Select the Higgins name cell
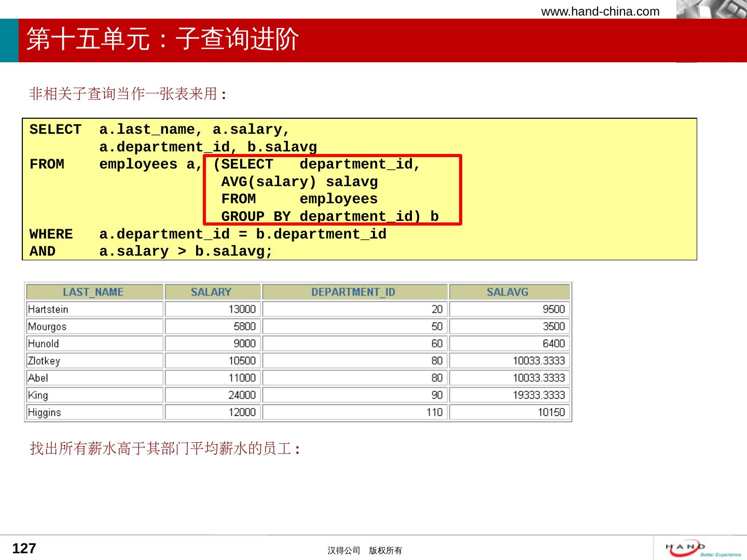747x560 pixels. (x=94, y=412)
